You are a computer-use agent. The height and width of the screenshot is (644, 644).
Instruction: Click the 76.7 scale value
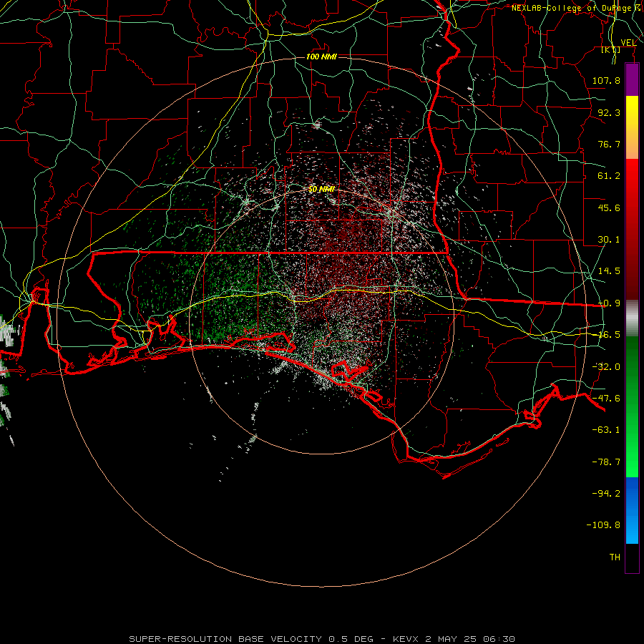[x=609, y=144]
